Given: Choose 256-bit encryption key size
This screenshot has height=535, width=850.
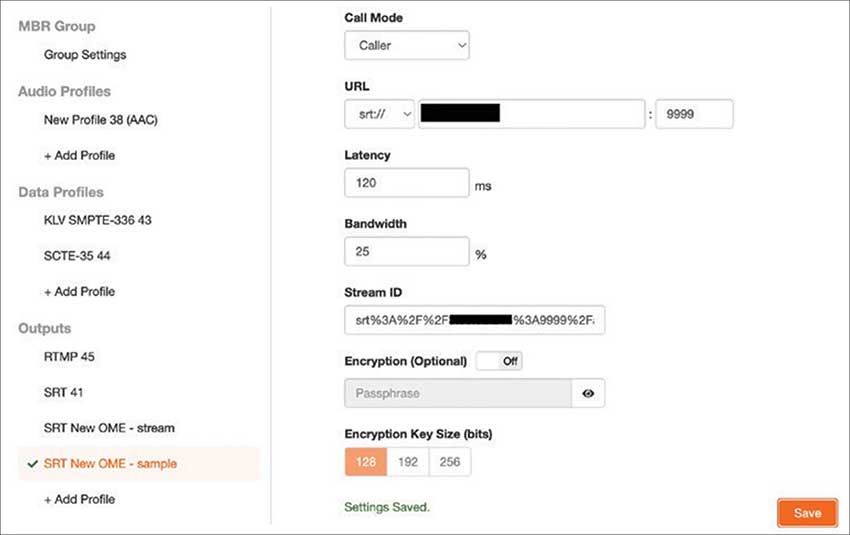Looking at the screenshot, I should click(x=450, y=462).
